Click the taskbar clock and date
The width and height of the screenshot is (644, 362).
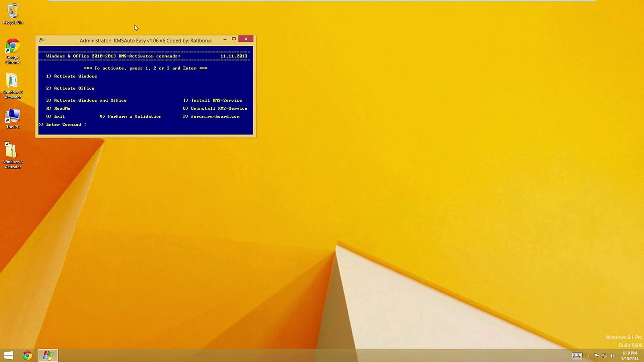tap(629, 356)
